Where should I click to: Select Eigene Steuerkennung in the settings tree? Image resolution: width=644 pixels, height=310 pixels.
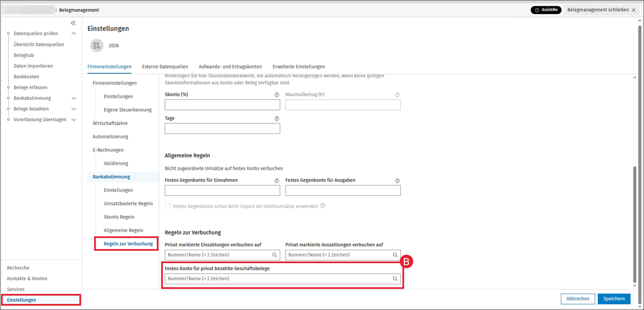[x=128, y=109]
